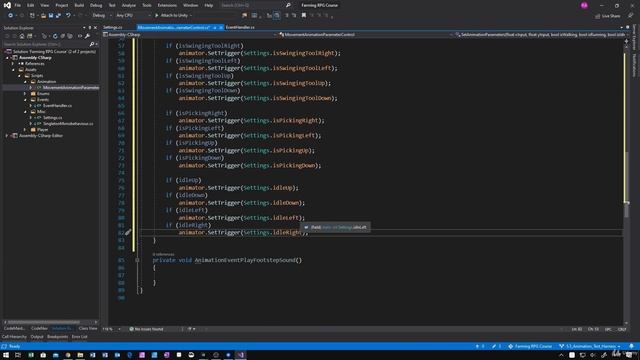The height and width of the screenshot is (360, 640).
Task: Open the SetAnimationParameters member dropdown
Action: [x=541, y=35]
